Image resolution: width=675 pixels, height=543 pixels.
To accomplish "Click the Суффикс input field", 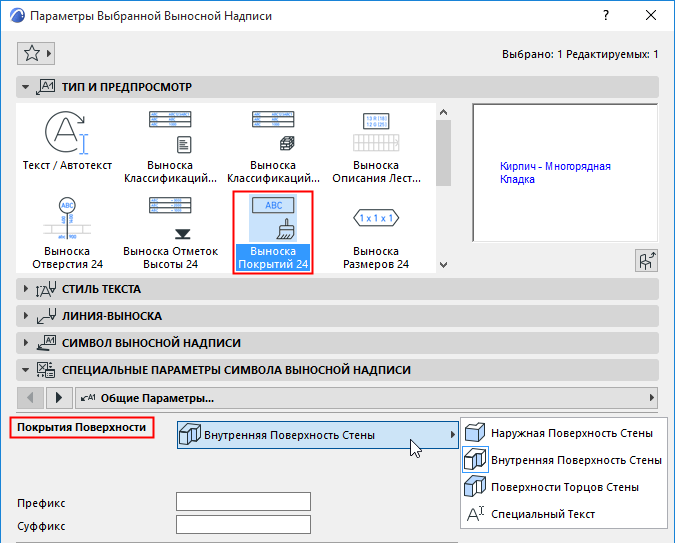I will point(243,524).
